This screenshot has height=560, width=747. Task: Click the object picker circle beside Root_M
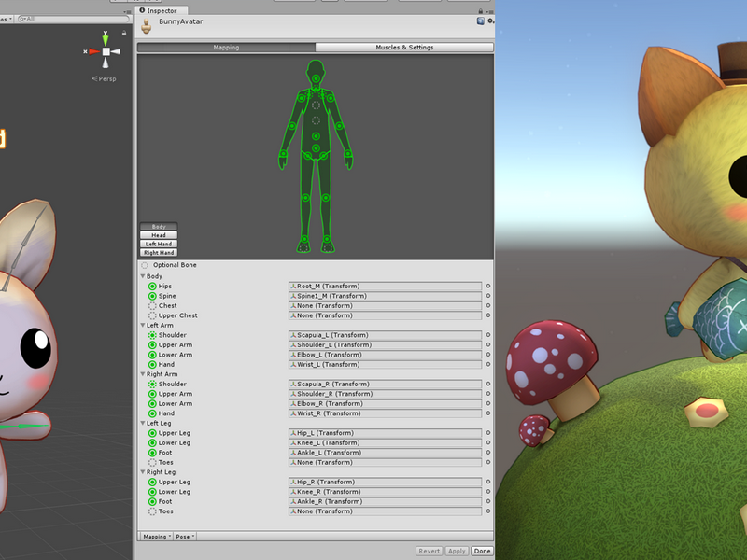click(487, 287)
